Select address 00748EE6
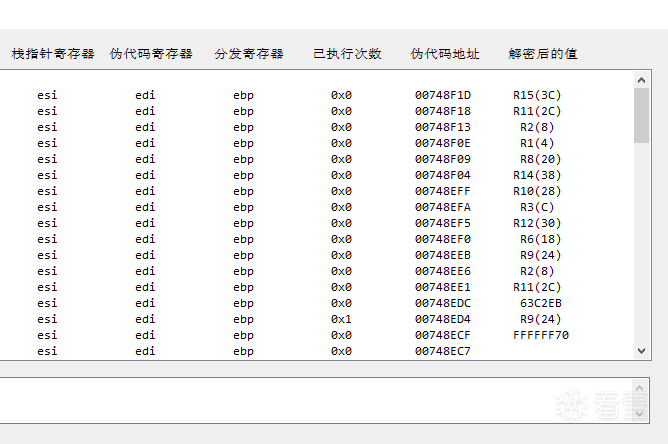 [x=443, y=271]
